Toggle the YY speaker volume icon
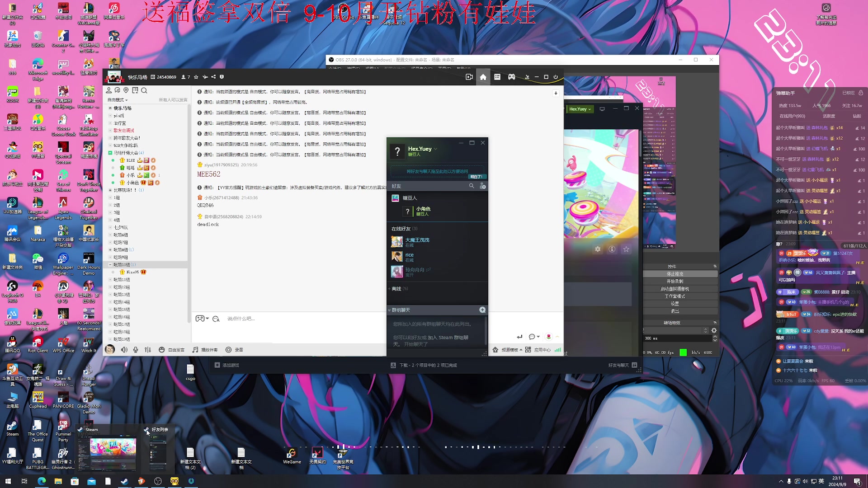868x488 pixels. click(124, 350)
